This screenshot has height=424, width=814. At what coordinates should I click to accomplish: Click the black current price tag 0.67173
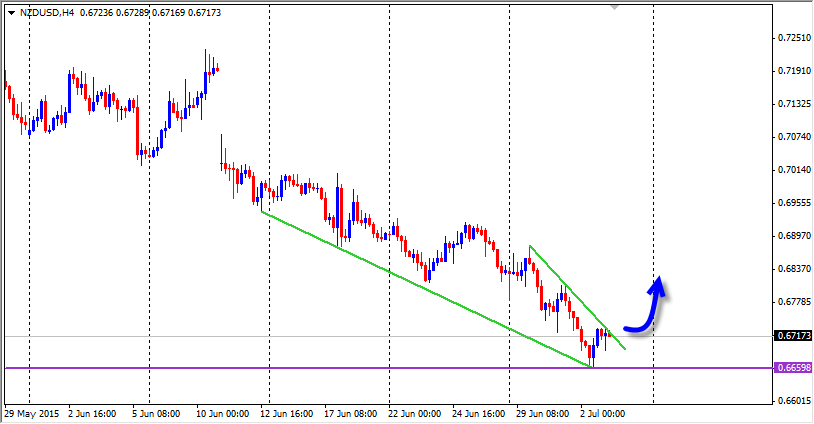point(793,336)
